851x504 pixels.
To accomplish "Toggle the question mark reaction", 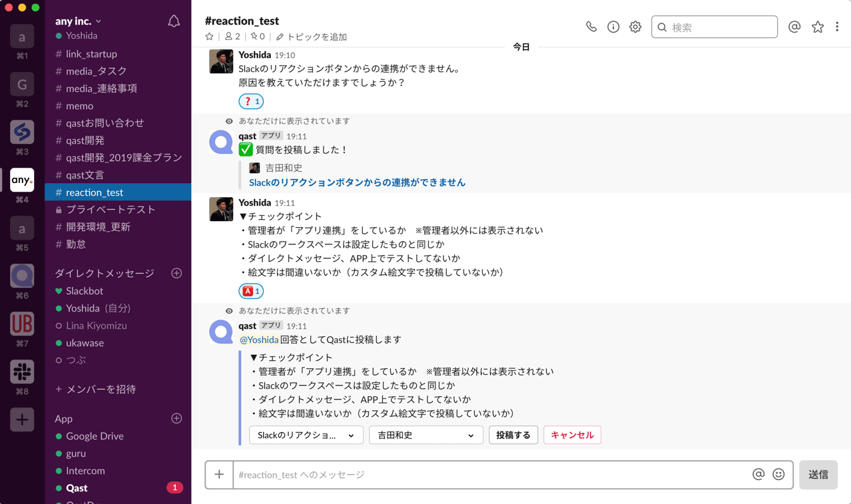I will pyautogui.click(x=251, y=101).
